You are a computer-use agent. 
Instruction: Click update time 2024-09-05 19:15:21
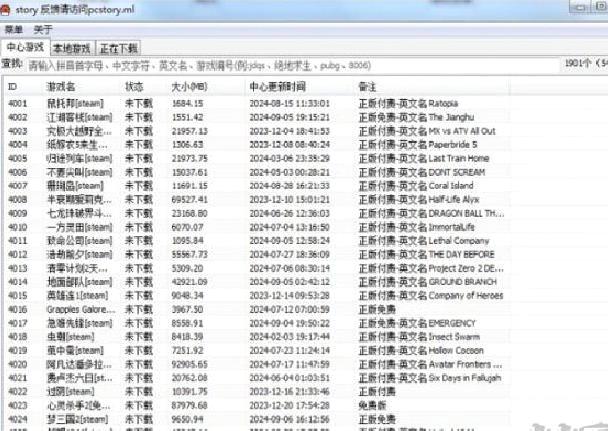pyautogui.click(x=289, y=117)
